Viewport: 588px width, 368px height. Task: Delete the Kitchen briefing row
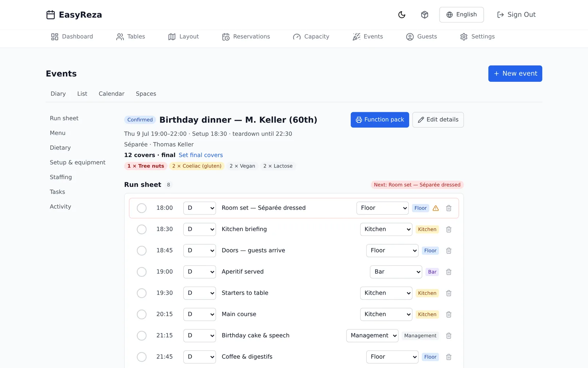coord(449,230)
